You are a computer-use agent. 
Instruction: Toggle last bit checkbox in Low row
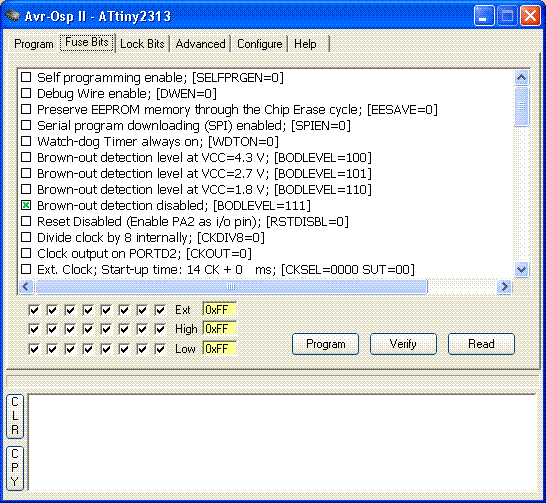[160, 349]
